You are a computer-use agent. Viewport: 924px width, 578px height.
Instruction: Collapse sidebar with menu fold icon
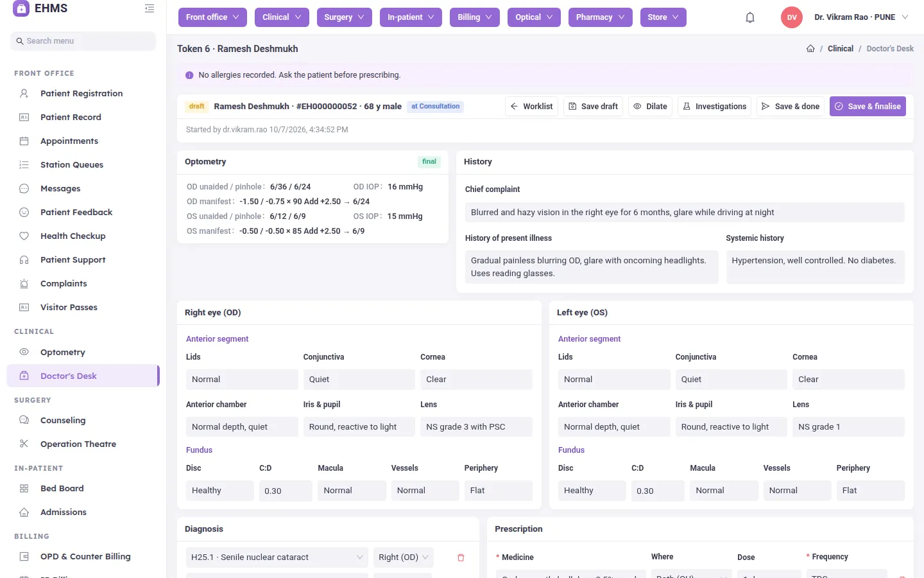pos(150,8)
